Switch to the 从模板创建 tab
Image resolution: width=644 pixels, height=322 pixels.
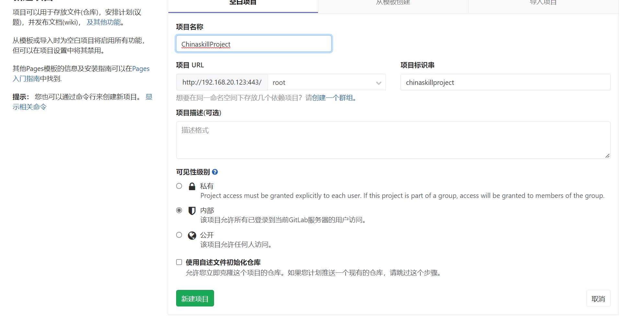(x=393, y=3)
